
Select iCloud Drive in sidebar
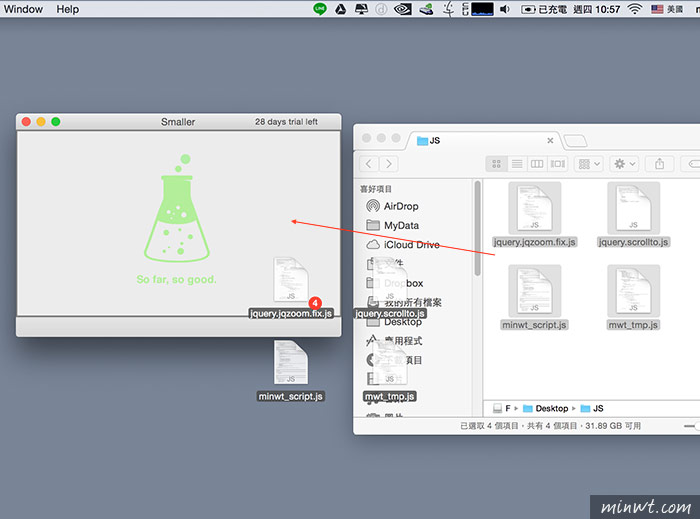pos(402,245)
